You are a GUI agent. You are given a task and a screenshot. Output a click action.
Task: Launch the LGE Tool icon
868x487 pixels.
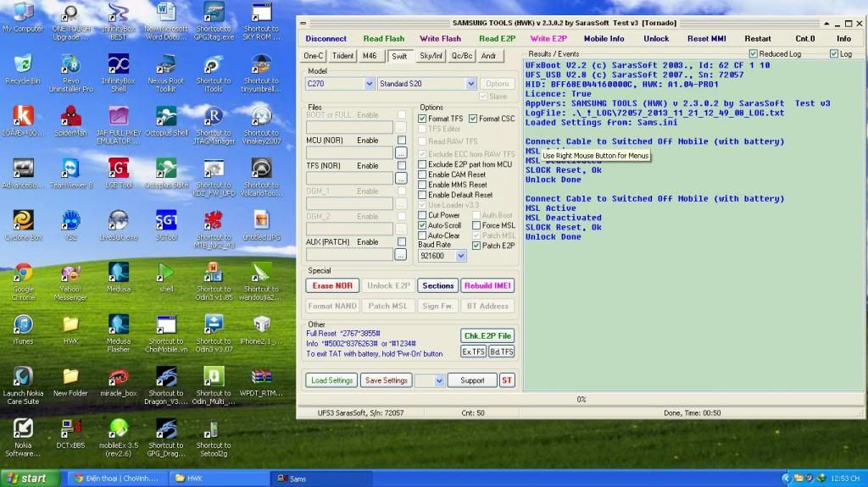click(x=119, y=174)
